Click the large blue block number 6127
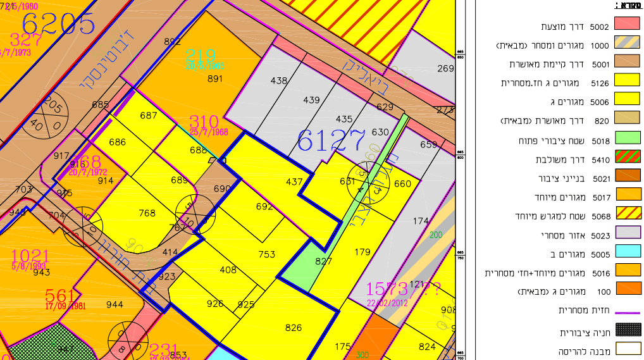644x360 pixels. pos(331,140)
